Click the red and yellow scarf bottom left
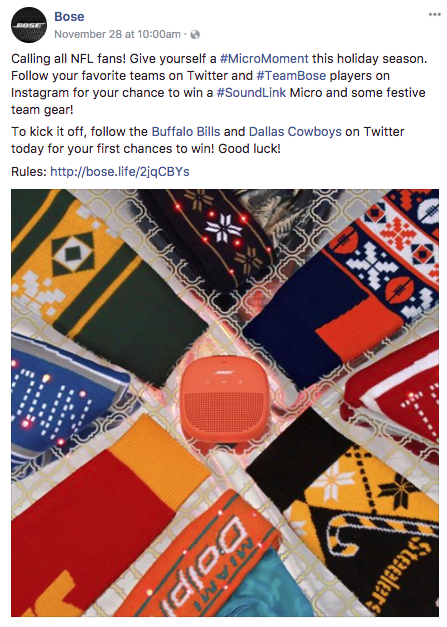Screen dimensions: 447x627 96,520
